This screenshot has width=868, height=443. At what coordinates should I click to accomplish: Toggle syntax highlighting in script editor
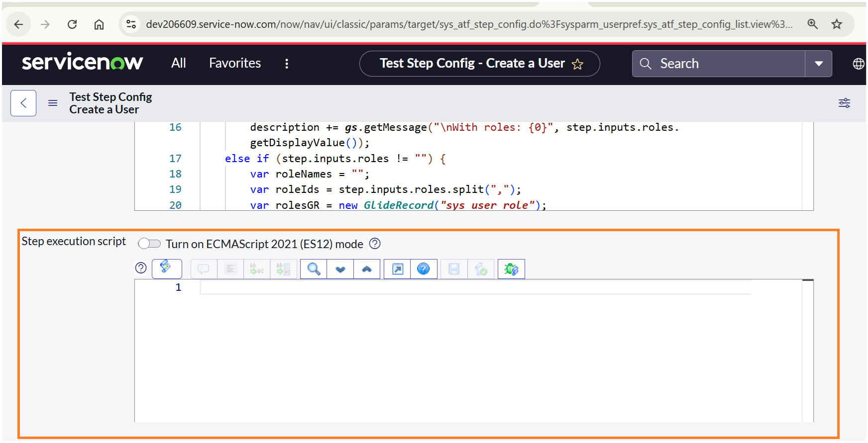pos(167,269)
